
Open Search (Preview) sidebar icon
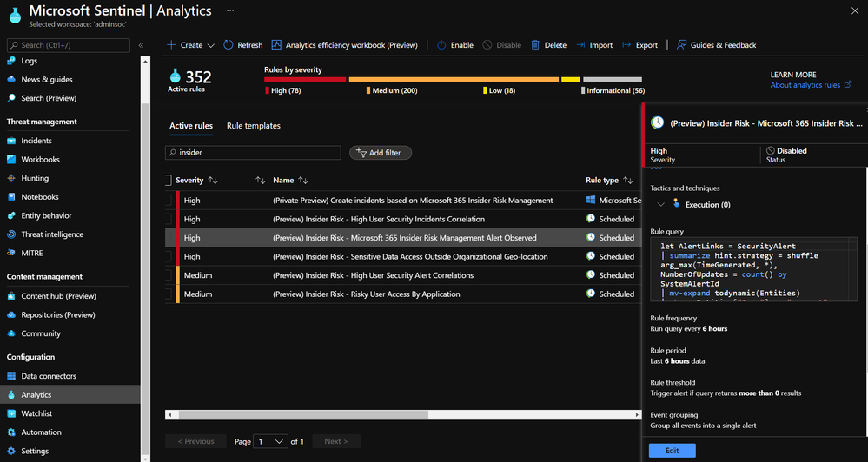(11, 98)
